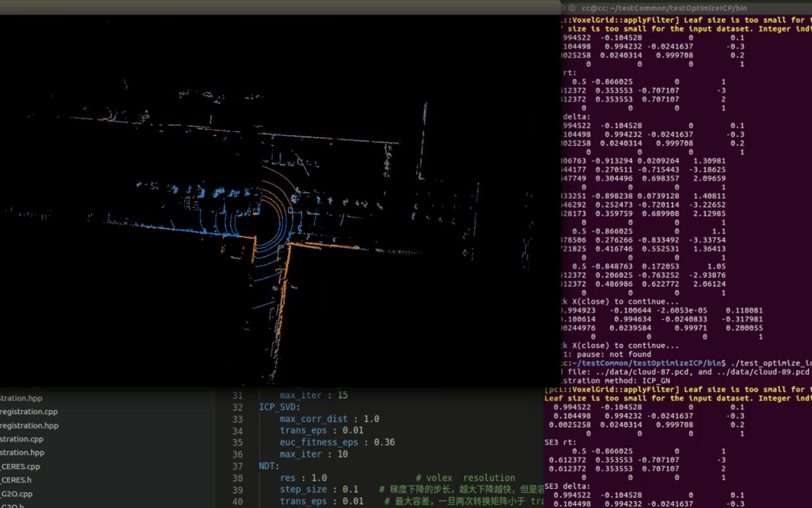Click the ./test_optimize_ic command in the terminal
The height and width of the screenshot is (508, 812).
(x=771, y=363)
